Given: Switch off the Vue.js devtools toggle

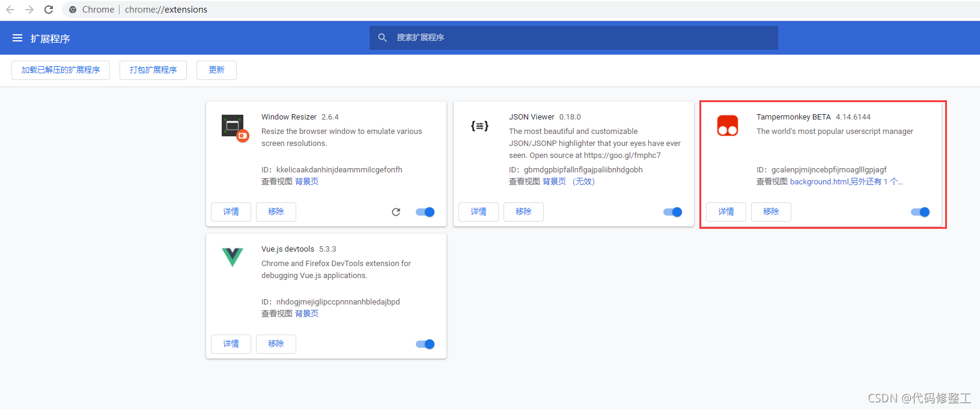Looking at the screenshot, I should click(x=425, y=344).
